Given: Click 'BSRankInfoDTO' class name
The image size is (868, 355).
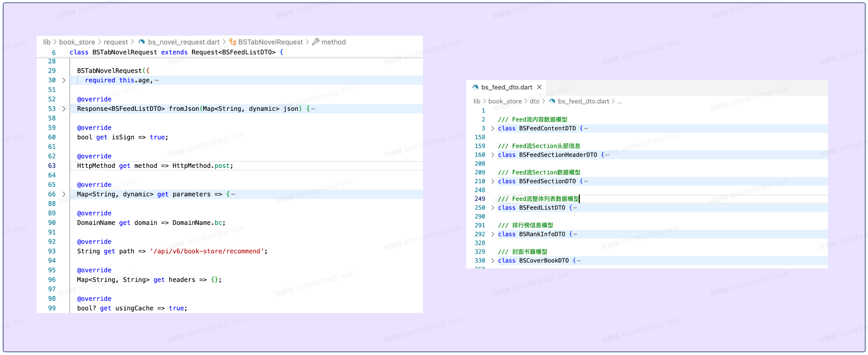Looking at the screenshot, I should (542, 234).
